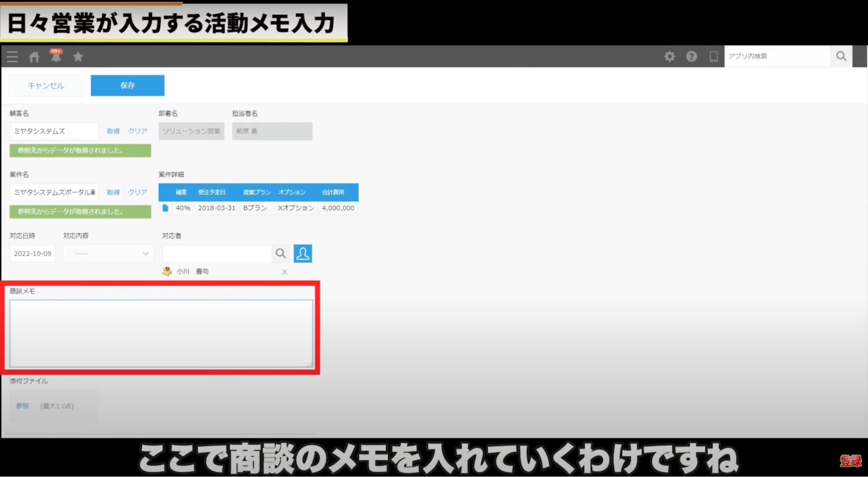Click クリア next to 案件名
The width and height of the screenshot is (868, 477).
click(137, 192)
